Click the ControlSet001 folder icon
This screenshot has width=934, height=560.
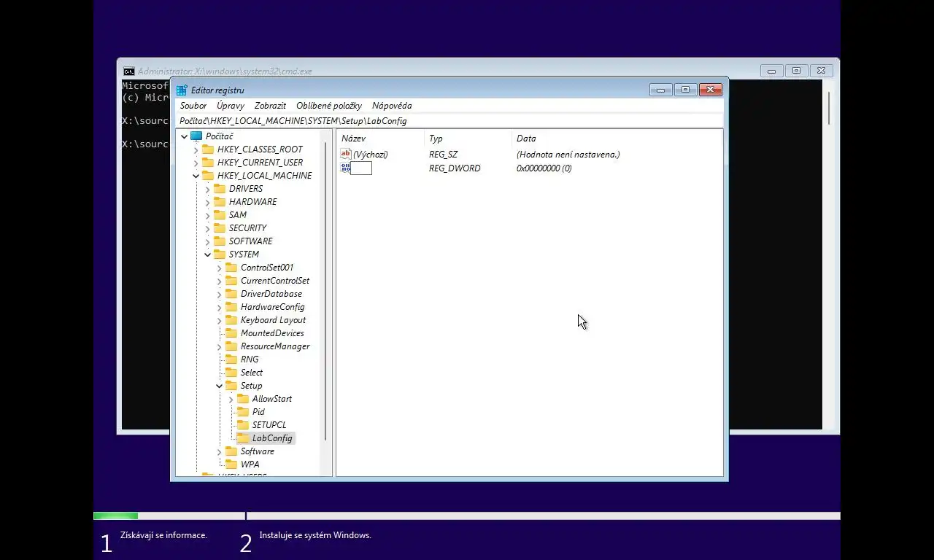231,268
